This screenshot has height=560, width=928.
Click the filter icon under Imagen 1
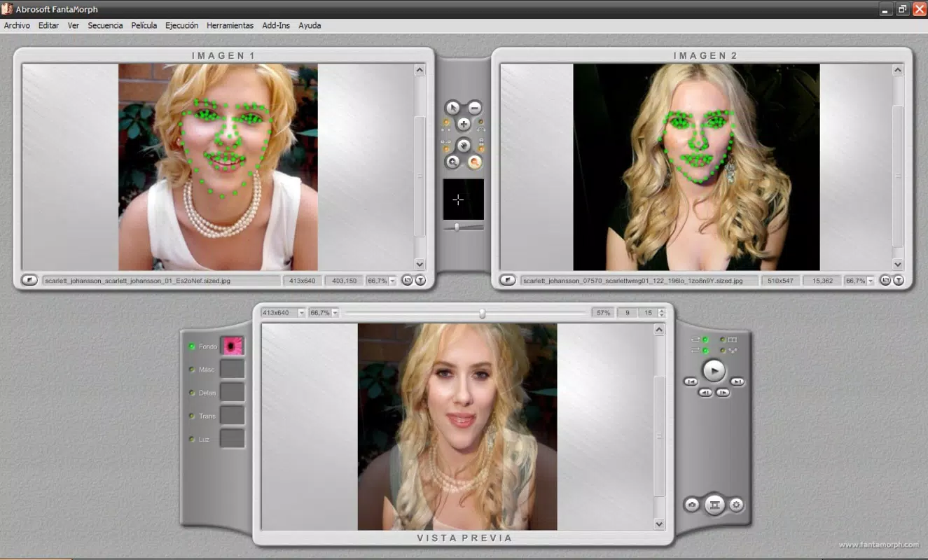coord(420,280)
